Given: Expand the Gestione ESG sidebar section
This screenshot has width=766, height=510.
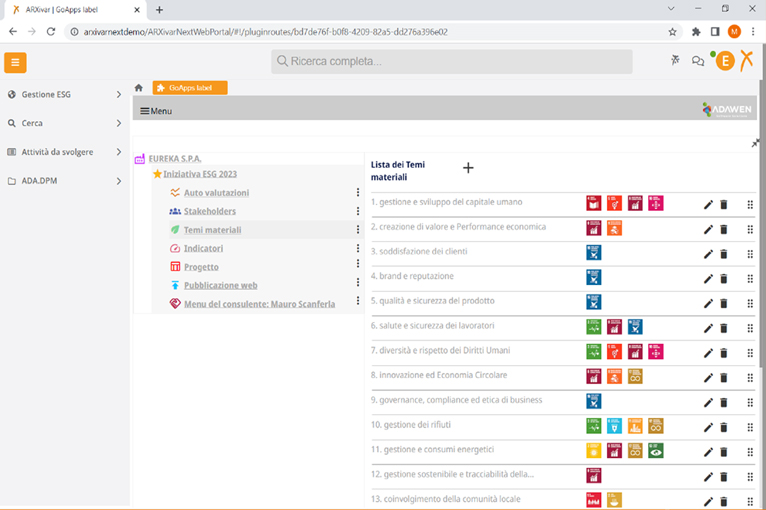Looking at the screenshot, I should (118, 95).
